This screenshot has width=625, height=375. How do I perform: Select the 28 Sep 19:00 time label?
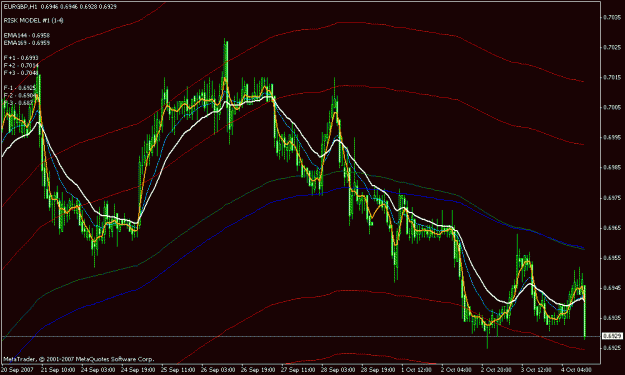tap(378, 370)
